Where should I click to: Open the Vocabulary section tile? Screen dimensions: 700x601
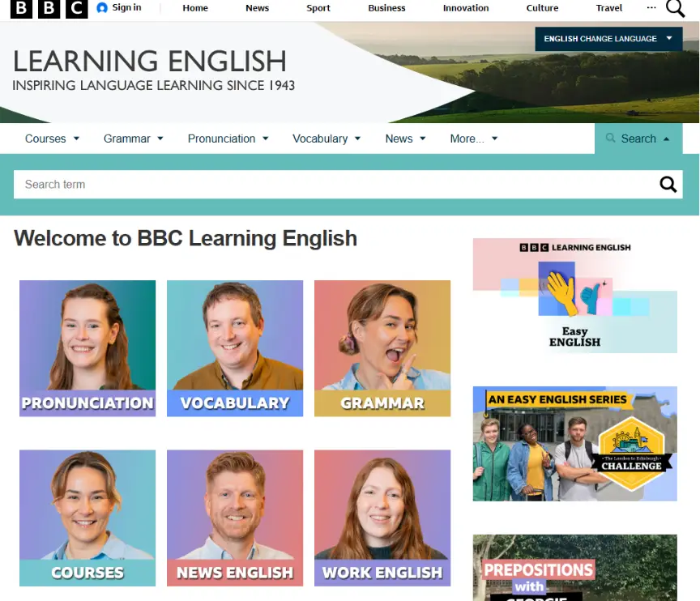pyautogui.click(x=234, y=348)
